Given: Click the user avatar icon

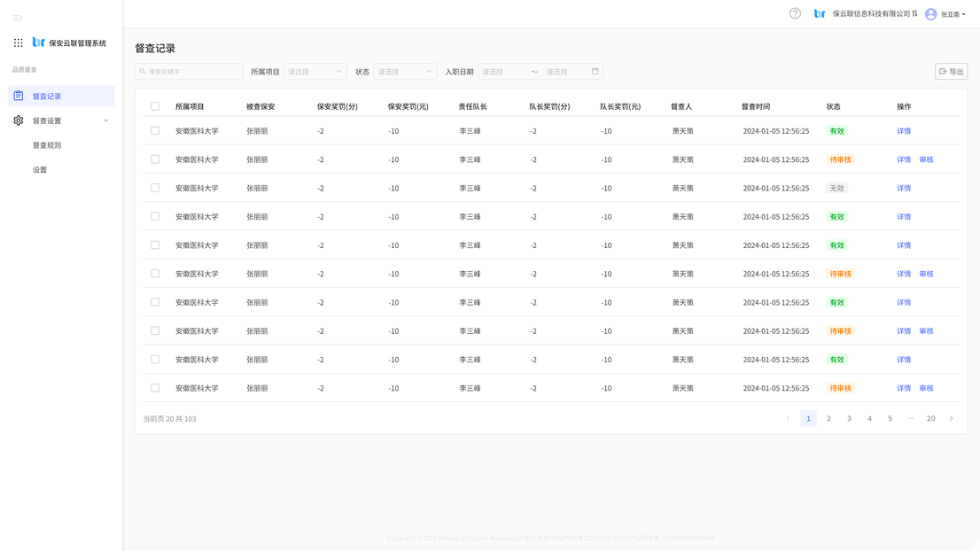Looking at the screenshot, I should tap(930, 14).
